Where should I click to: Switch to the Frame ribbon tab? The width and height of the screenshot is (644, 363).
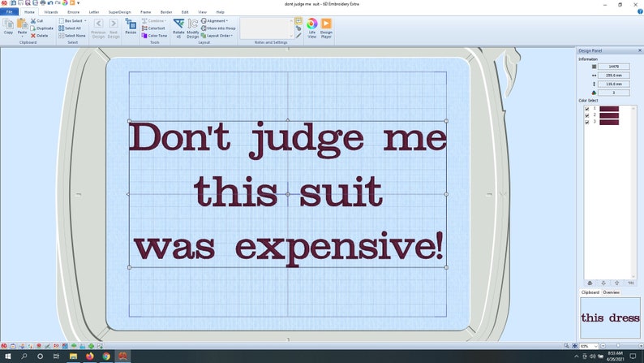pos(145,12)
